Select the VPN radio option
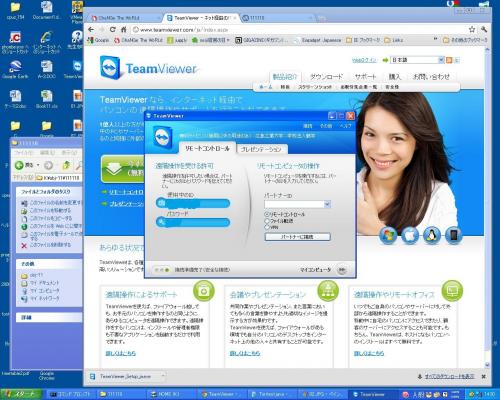Viewport: 500px width, 400px height. pos(267,227)
